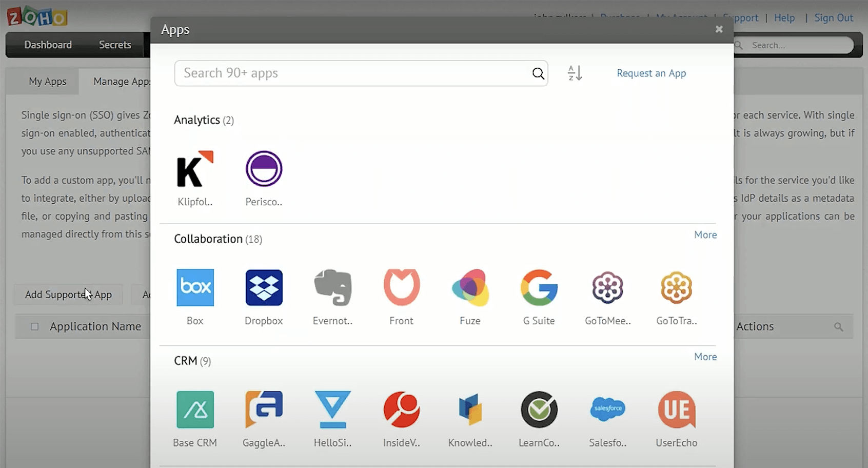Open the HelloSign app icon
The width and height of the screenshot is (868, 468).
[x=332, y=410]
